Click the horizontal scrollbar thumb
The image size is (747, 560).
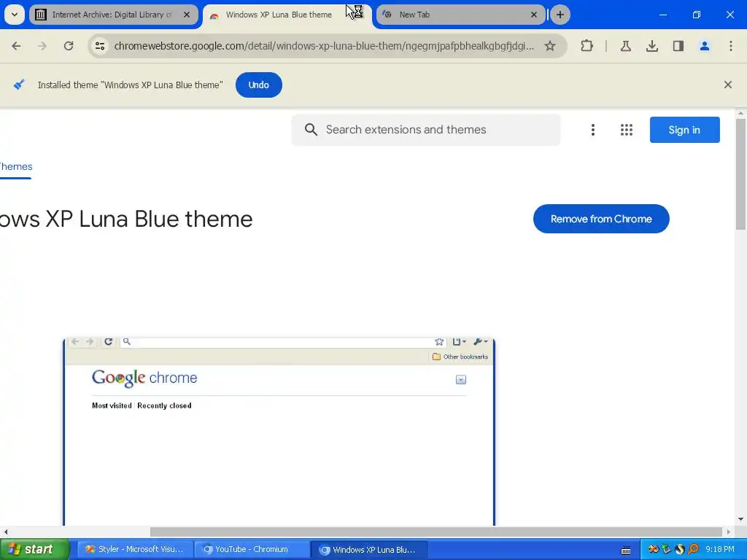(436, 532)
